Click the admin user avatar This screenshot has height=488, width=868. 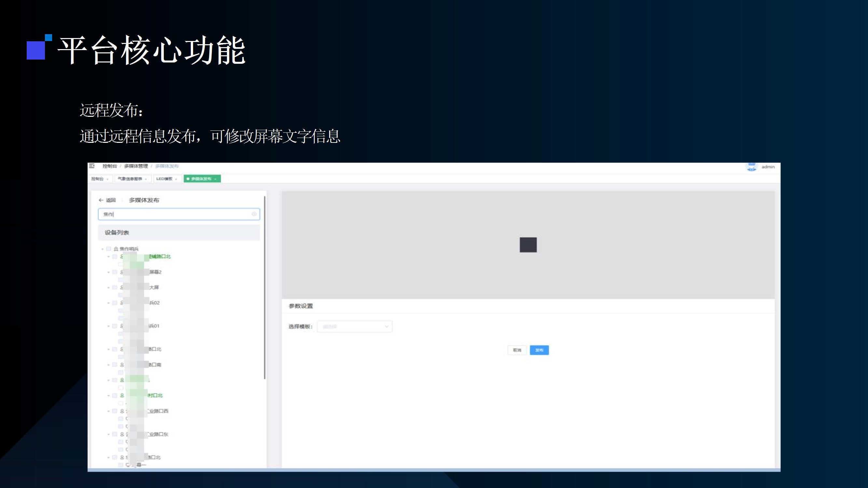tap(751, 167)
